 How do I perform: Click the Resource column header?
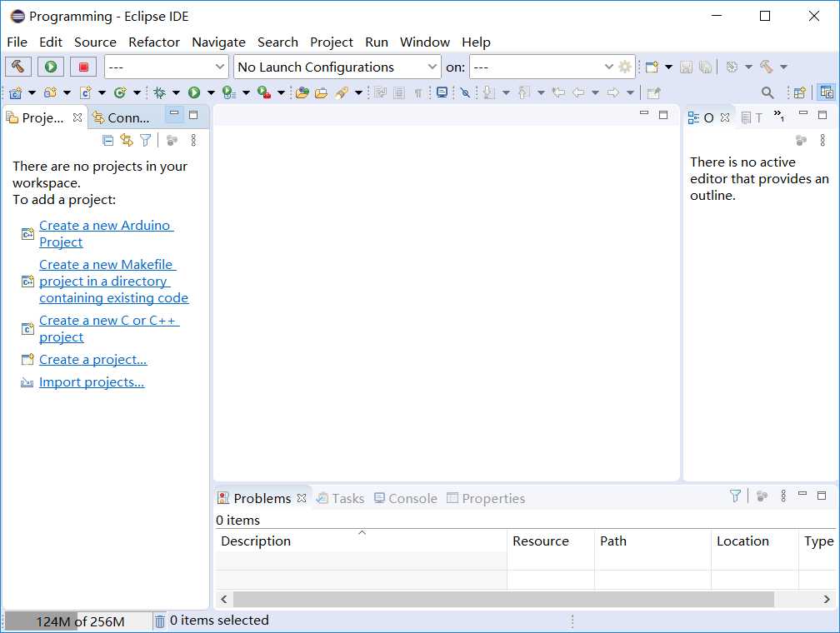(x=551, y=541)
